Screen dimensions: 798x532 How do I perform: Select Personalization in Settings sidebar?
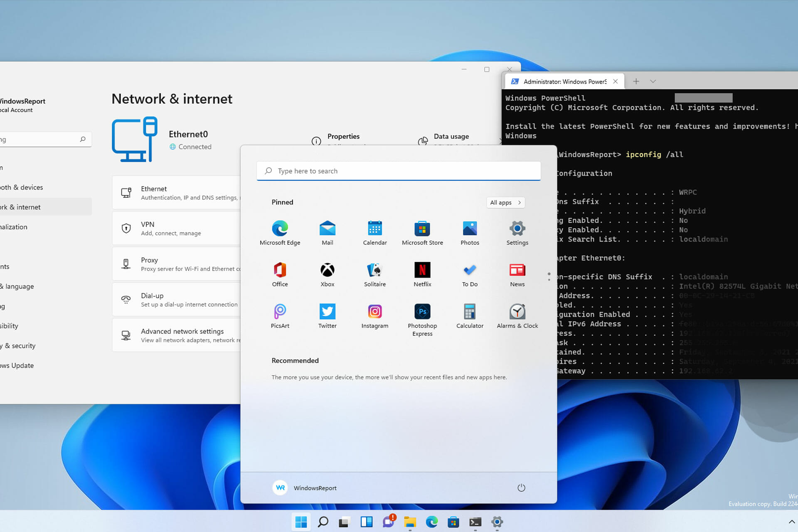coord(45,227)
